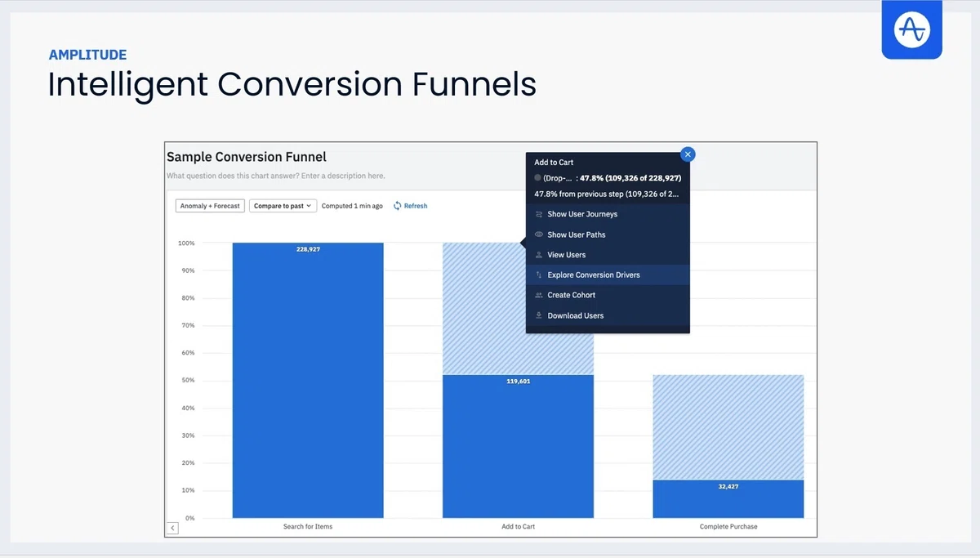980x558 pixels.
Task: Close the Add to Cart popup
Action: 688,154
